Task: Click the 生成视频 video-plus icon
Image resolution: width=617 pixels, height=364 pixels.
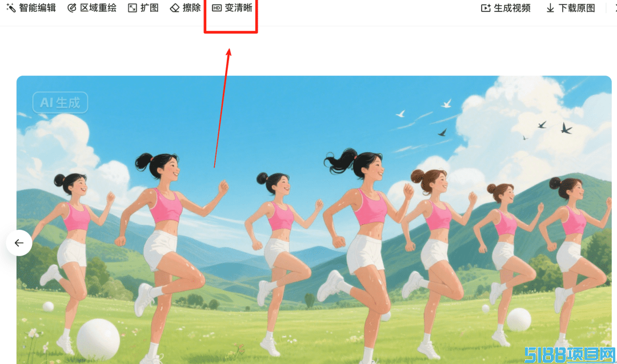Action: tap(486, 8)
